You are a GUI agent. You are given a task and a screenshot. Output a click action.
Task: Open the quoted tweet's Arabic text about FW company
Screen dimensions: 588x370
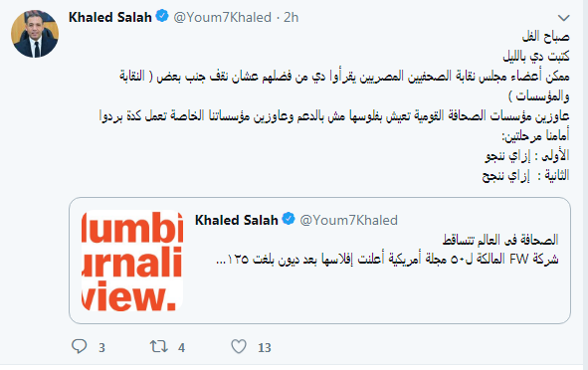click(387, 259)
